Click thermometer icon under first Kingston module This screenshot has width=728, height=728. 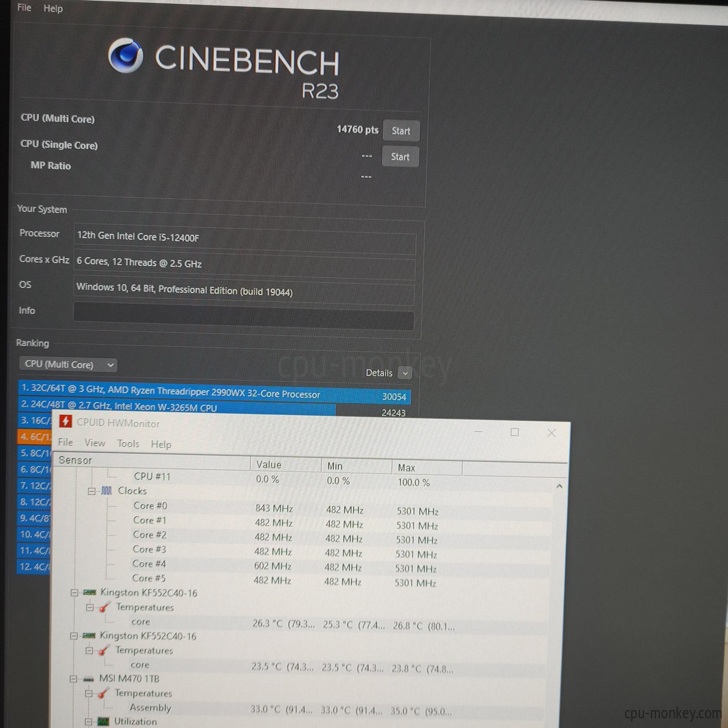104,607
